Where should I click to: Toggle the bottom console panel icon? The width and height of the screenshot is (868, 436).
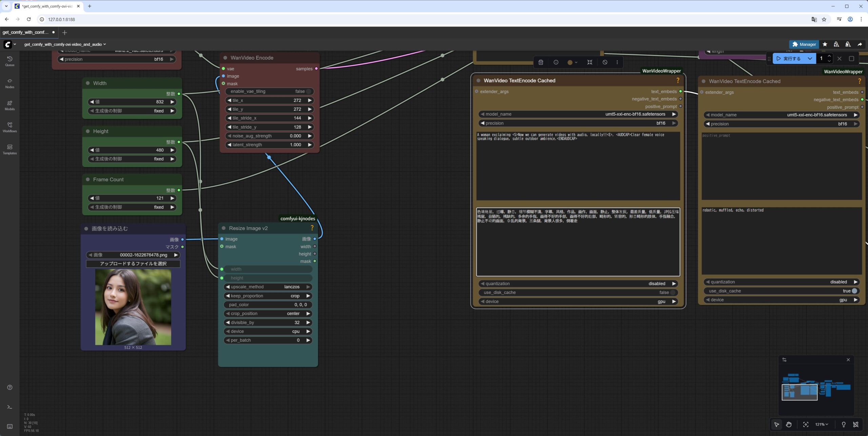(x=9, y=407)
